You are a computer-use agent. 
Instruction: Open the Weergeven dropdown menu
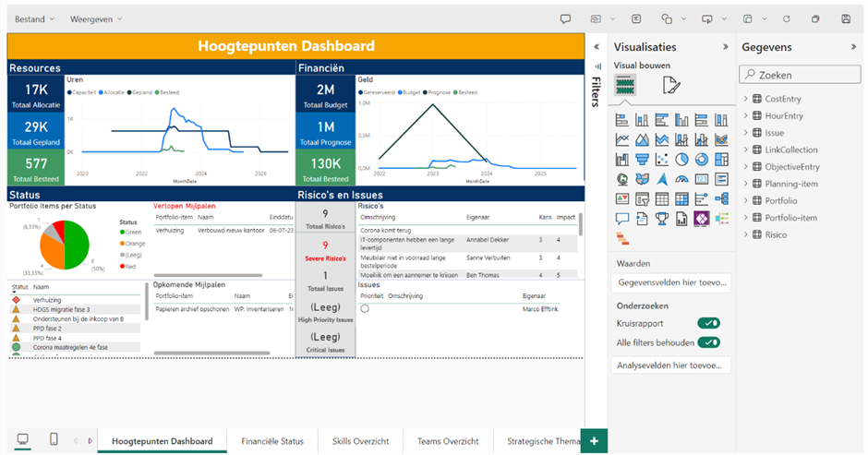tap(96, 18)
